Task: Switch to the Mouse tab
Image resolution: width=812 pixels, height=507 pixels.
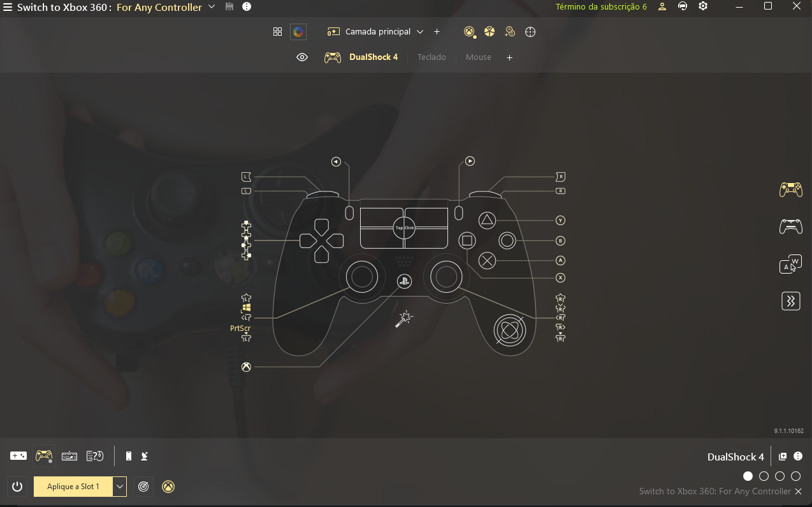Action: click(x=478, y=57)
